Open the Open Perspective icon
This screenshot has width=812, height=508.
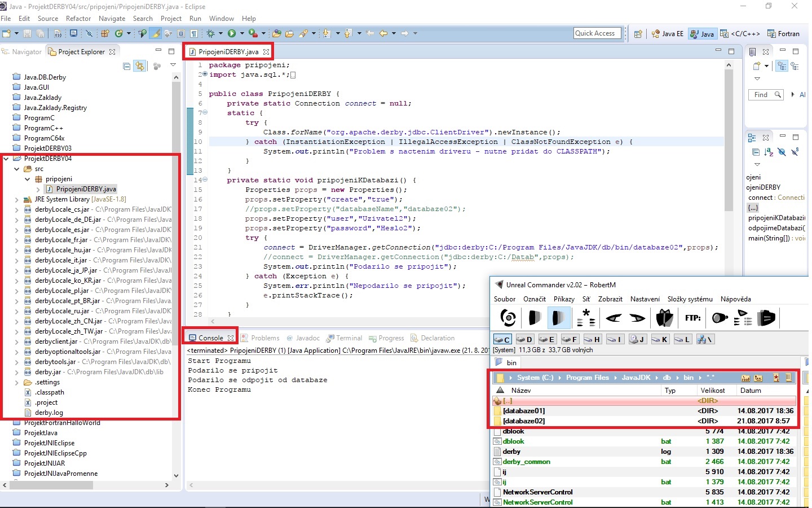(638, 34)
